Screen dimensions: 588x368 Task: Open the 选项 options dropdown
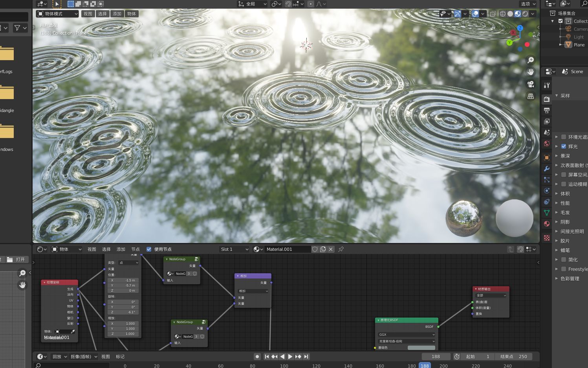pyautogui.click(x=528, y=4)
